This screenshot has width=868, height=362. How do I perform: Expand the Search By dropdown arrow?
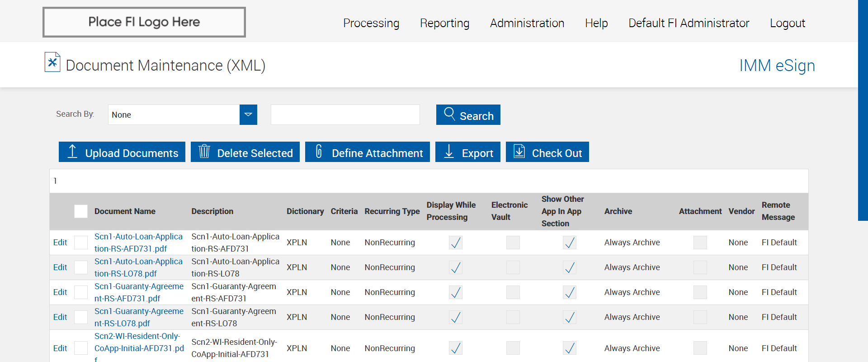[248, 115]
